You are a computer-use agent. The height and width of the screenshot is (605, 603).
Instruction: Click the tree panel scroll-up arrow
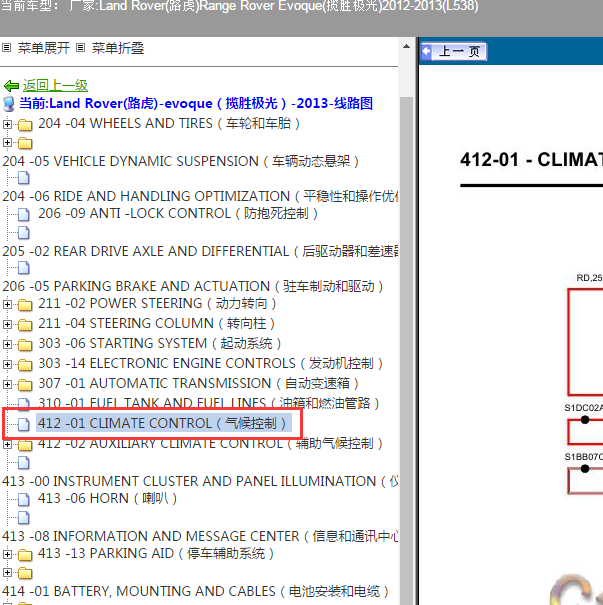coord(406,47)
